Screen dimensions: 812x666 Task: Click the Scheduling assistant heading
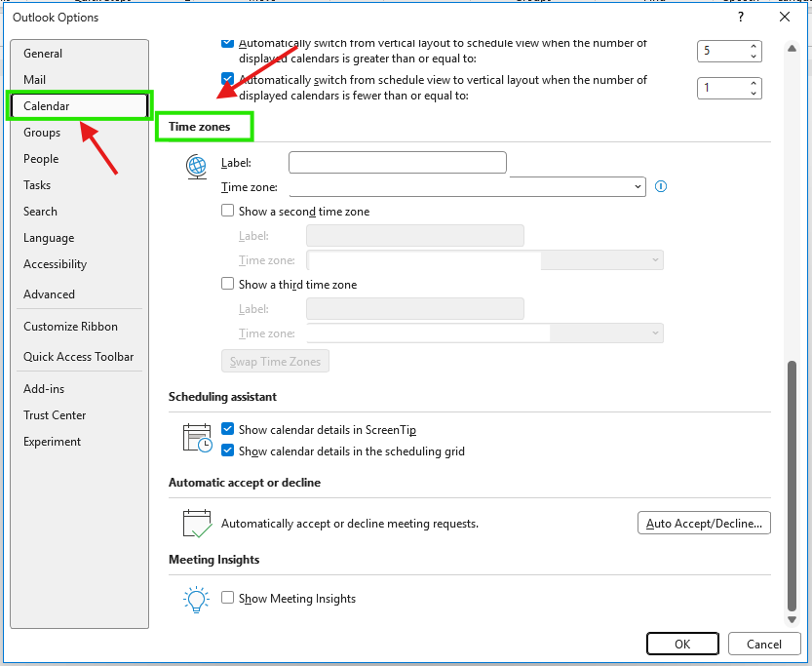[x=222, y=397]
